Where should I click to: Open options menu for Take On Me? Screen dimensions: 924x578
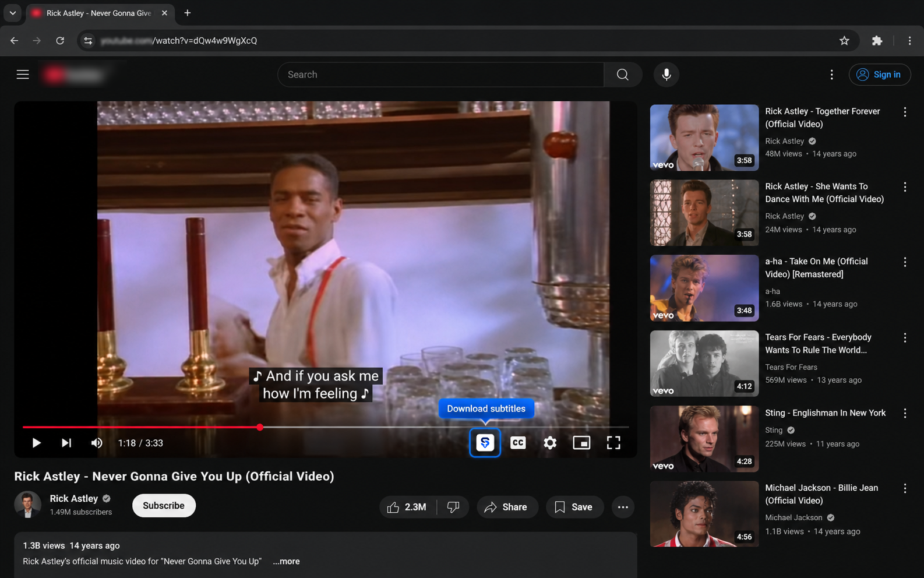click(x=905, y=262)
